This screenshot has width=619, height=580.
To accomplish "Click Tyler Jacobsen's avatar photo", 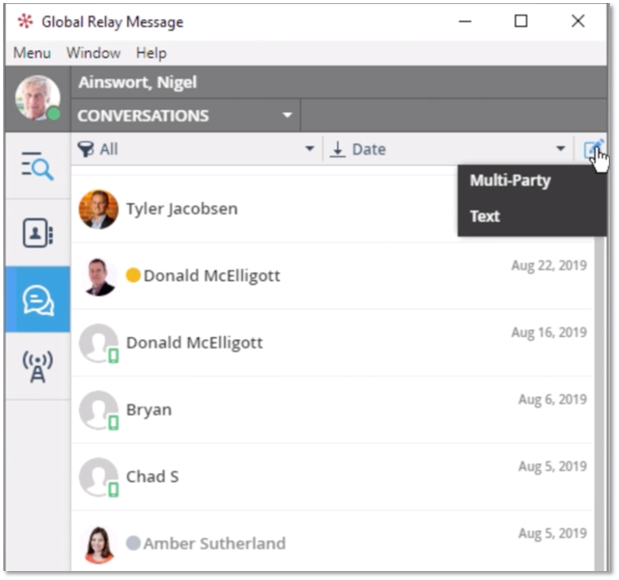I will 99,209.
